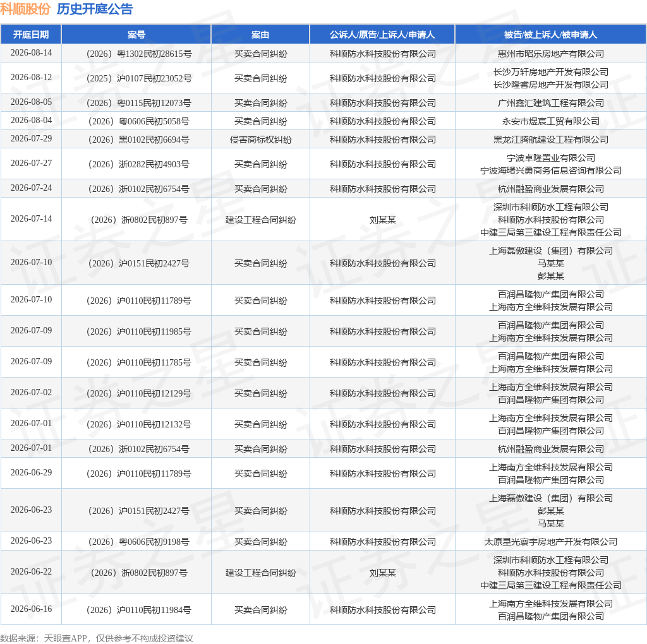Click defendant 惠州市昭乐房地产有限公司

click(x=551, y=54)
